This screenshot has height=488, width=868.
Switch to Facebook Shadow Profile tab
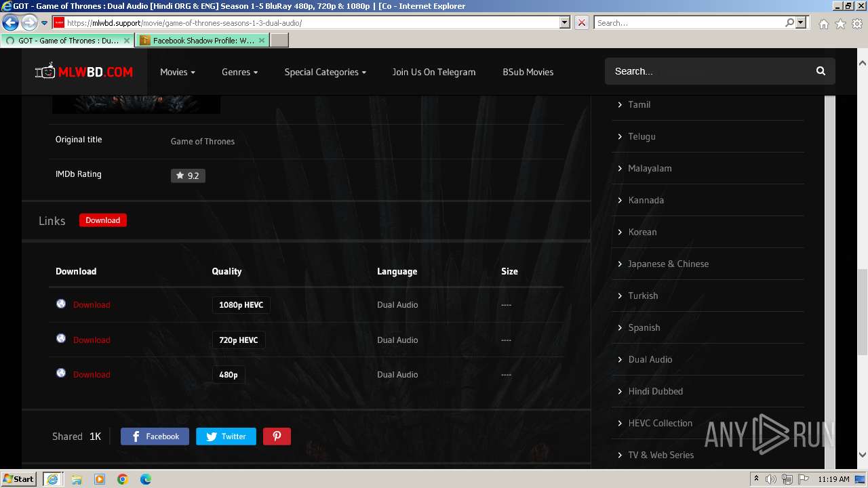pyautogui.click(x=202, y=41)
